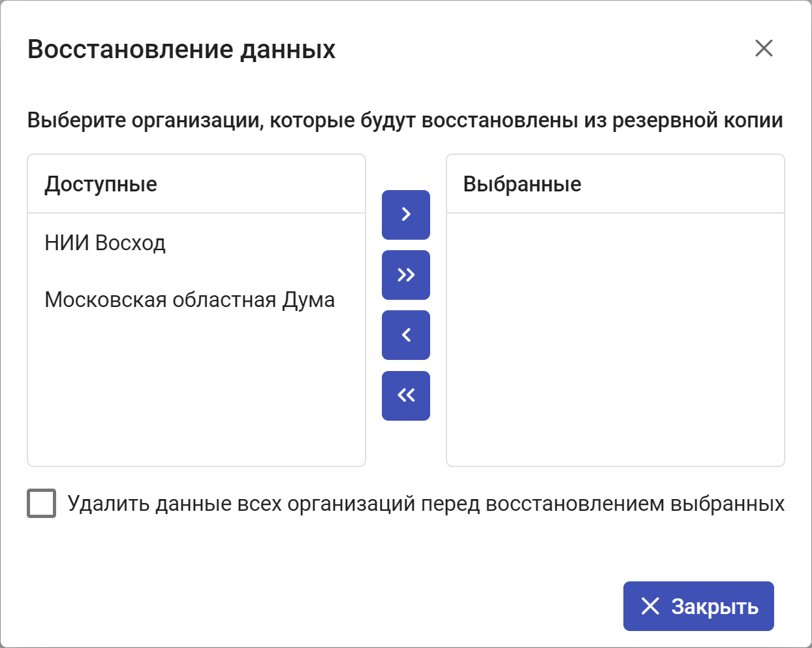Enable the delete-all-organizations-data checkbox
Screen dimensions: 812x648
[41, 504]
